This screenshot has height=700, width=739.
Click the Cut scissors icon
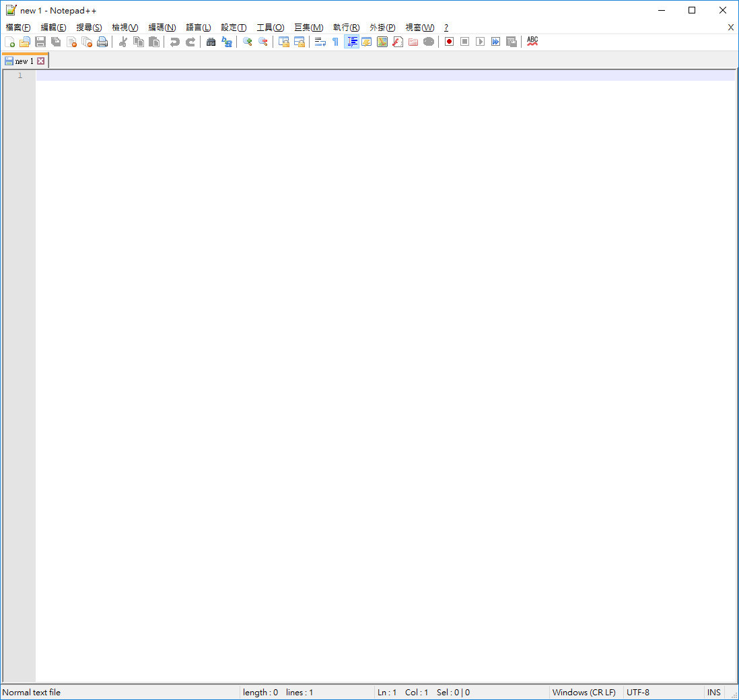tap(123, 42)
